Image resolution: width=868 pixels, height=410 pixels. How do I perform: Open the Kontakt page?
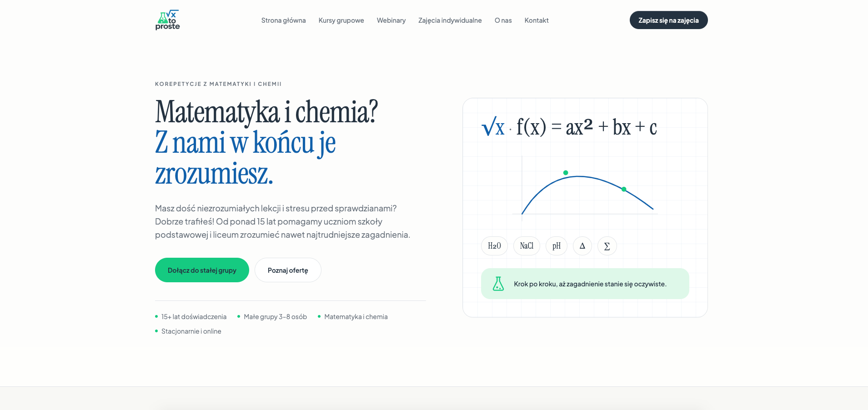(537, 20)
